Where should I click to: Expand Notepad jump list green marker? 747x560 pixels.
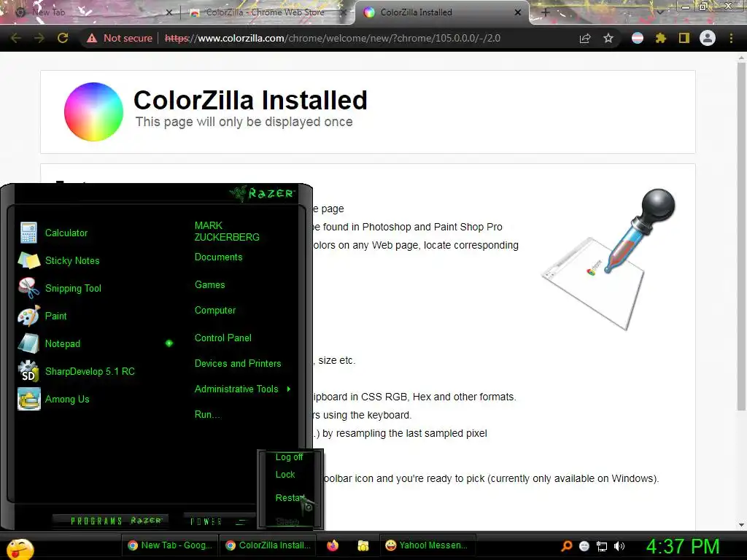[169, 343]
